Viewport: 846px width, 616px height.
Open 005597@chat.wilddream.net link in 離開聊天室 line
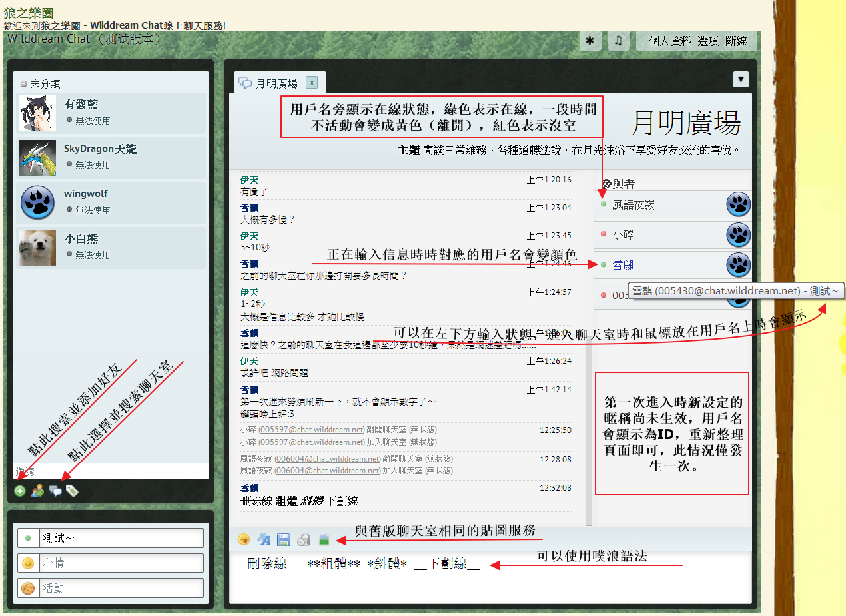[312, 430]
